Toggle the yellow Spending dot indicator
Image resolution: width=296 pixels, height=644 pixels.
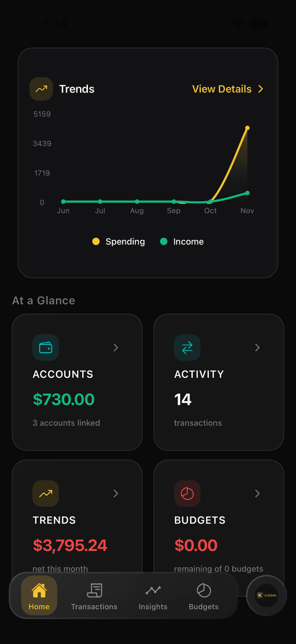pos(96,241)
